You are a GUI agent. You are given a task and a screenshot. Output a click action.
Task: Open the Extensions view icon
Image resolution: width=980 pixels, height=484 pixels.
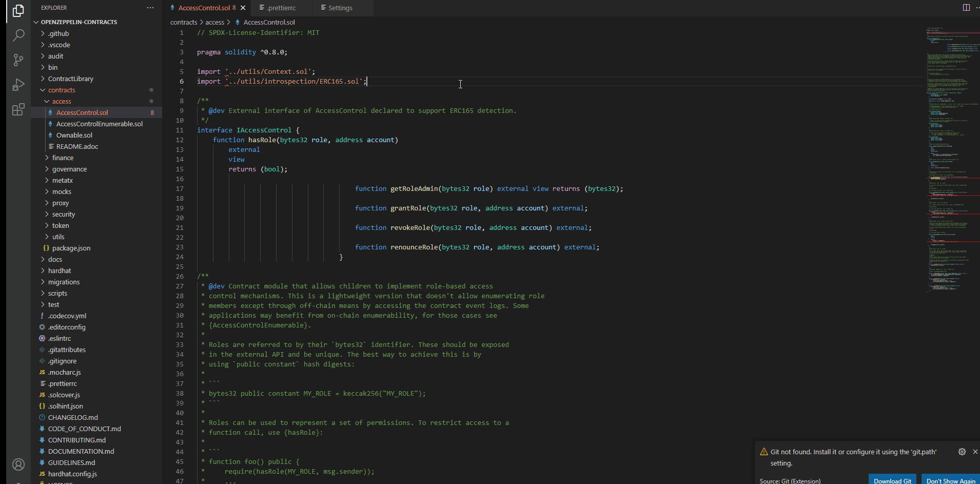point(18,109)
